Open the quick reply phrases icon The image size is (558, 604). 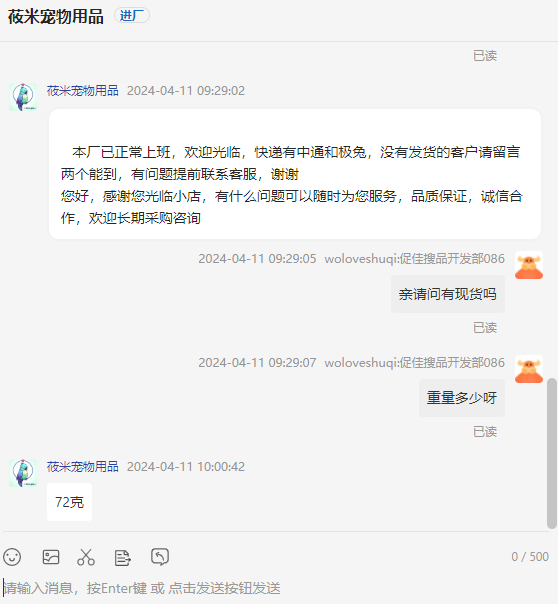tap(123, 557)
